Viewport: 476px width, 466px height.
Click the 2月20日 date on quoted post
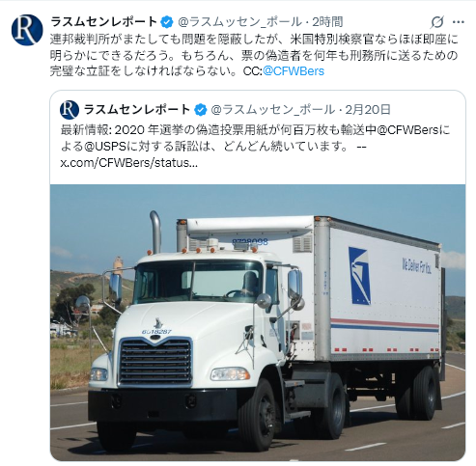[x=368, y=110]
